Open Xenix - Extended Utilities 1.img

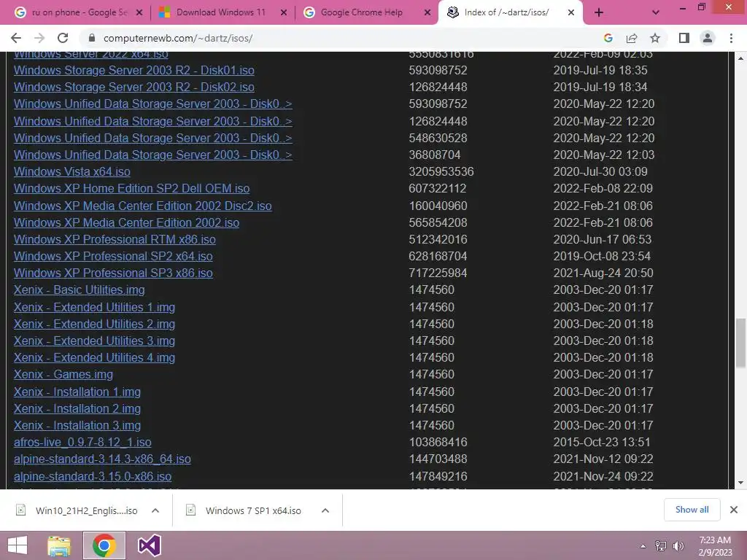click(x=94, y=307)
